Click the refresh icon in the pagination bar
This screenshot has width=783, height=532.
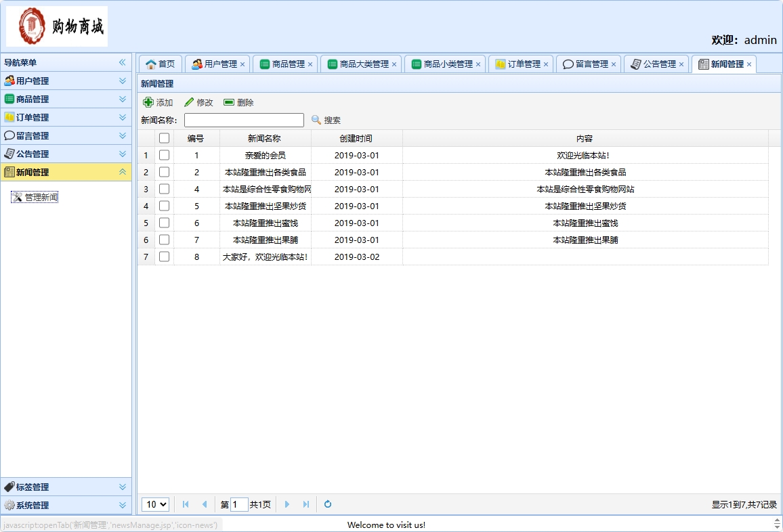(327, 504)
